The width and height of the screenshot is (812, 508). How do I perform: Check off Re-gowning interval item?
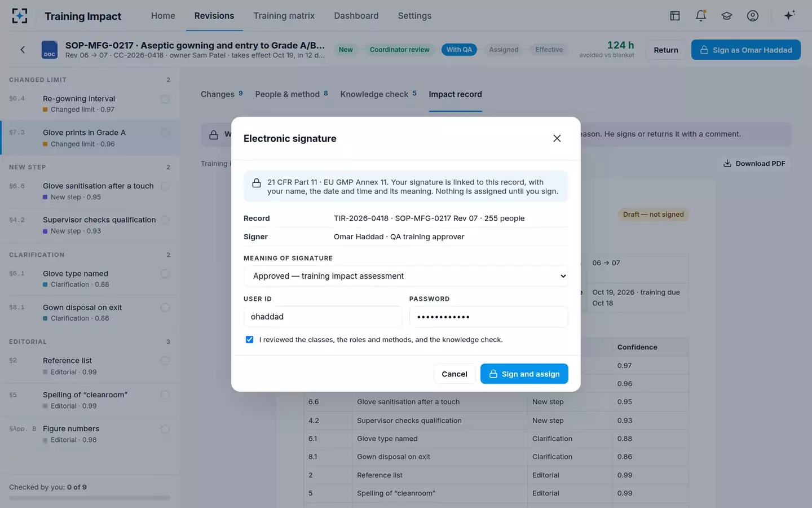165,99
